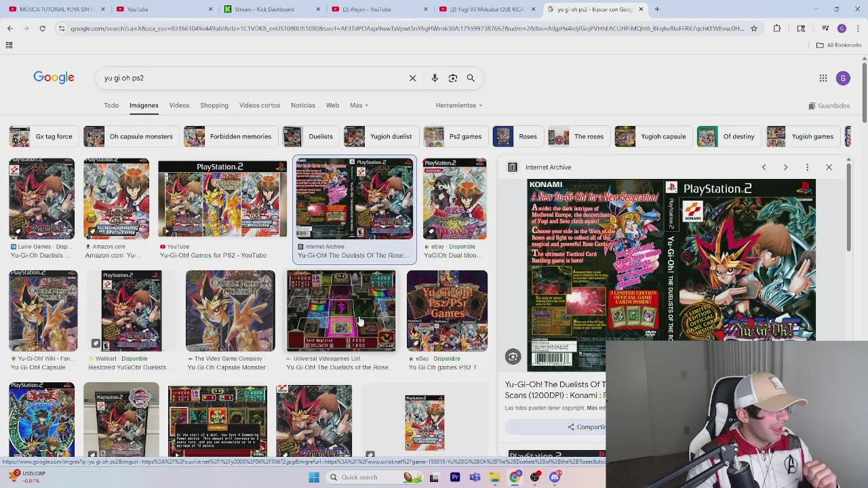Open the Yu-Gi-Oh! Games for PS2 YouTube thumbnail
This screenshot has height=488, width=868.
(x=222, y=199)
